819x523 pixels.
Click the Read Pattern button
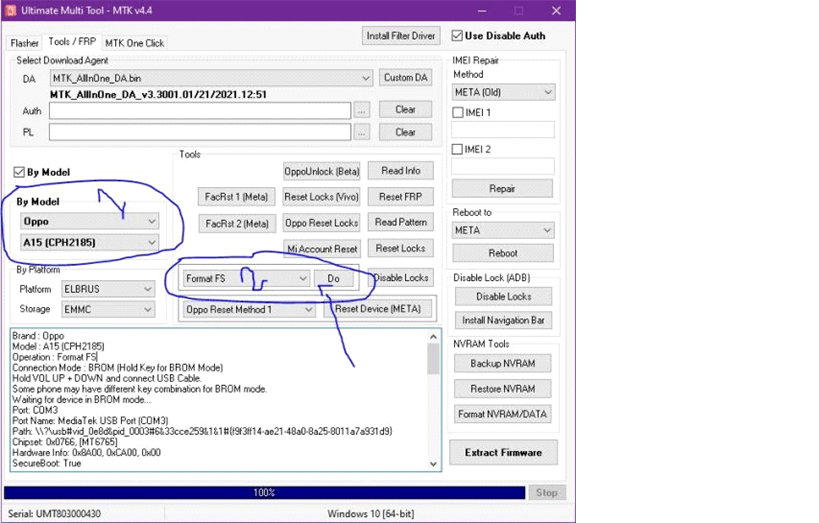coord(401,222)
